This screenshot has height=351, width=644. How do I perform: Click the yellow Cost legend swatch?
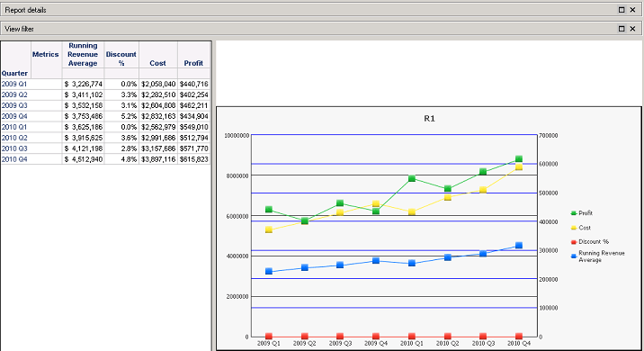pyautogui.click(x=574, y=228)
